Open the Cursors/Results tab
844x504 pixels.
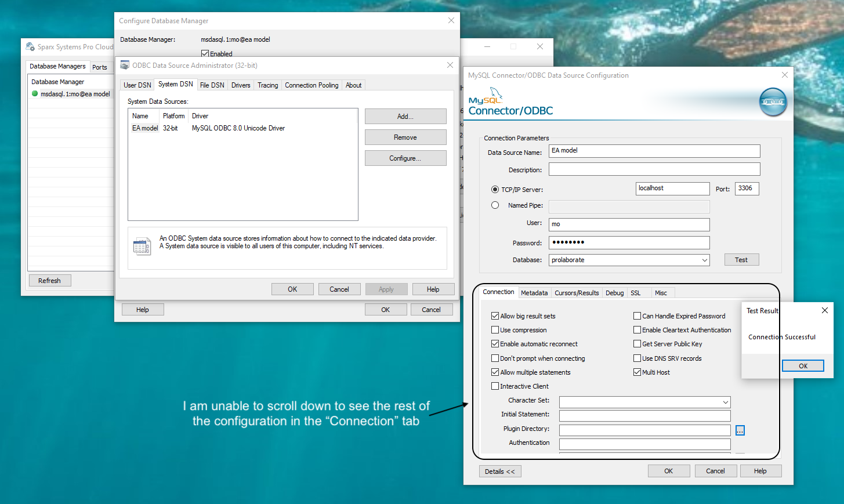click(577, 293)
